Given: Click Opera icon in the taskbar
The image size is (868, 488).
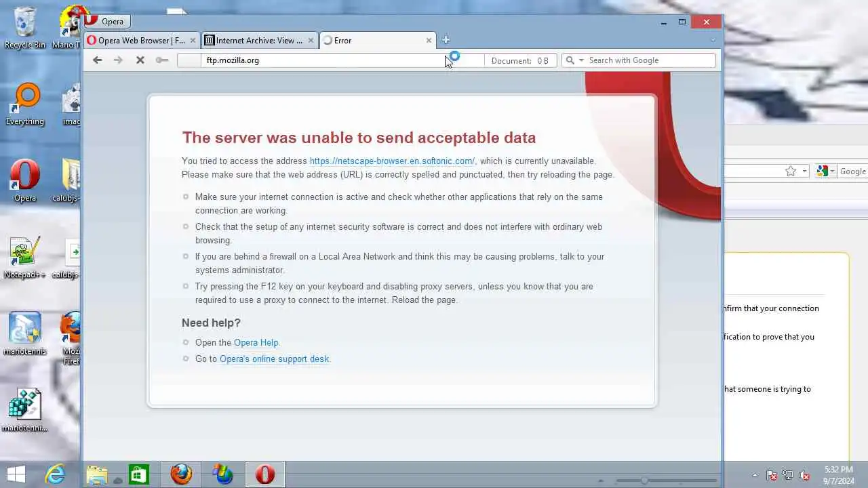Looking at the screenshot, I should 265,474.
